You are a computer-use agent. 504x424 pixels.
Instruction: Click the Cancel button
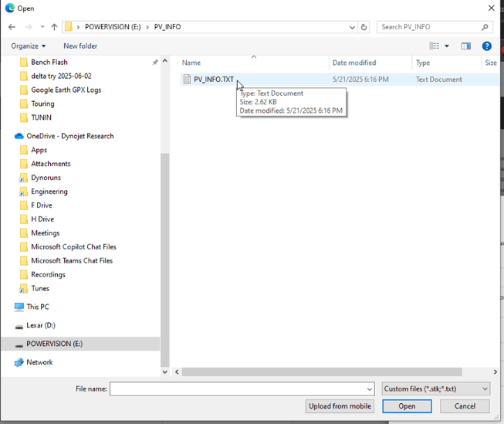pos(465,406)
